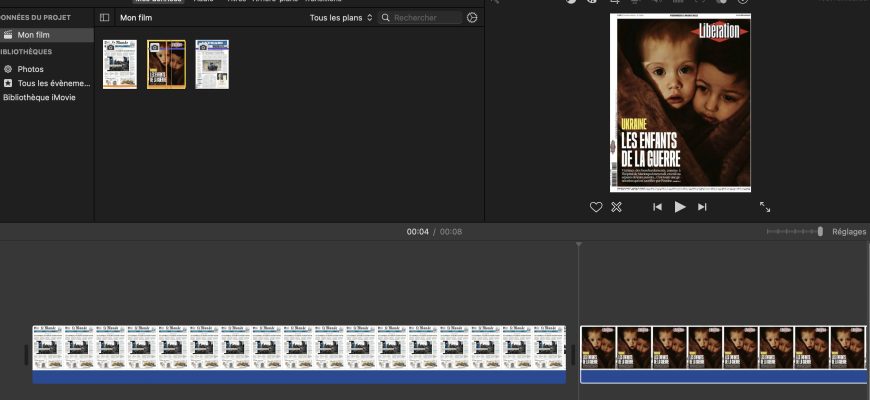Image resolution: width=870 pixels, height=400 pixels.
Task: Play the movie in the viewer
Action: [680, 207]
